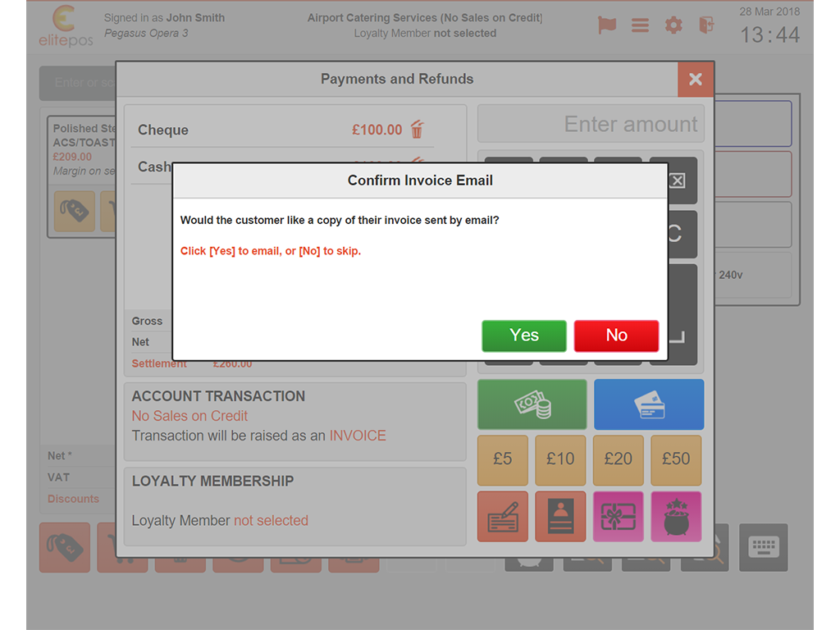This screenshot has height=630, width=840.
Task: Click the 'No Sales on Credit' text
Action: point(189,416)
